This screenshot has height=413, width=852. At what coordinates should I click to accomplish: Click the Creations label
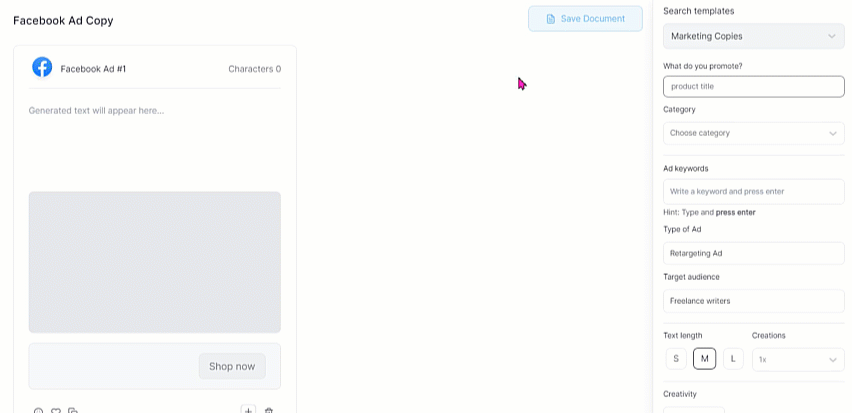tap(768, 335)
